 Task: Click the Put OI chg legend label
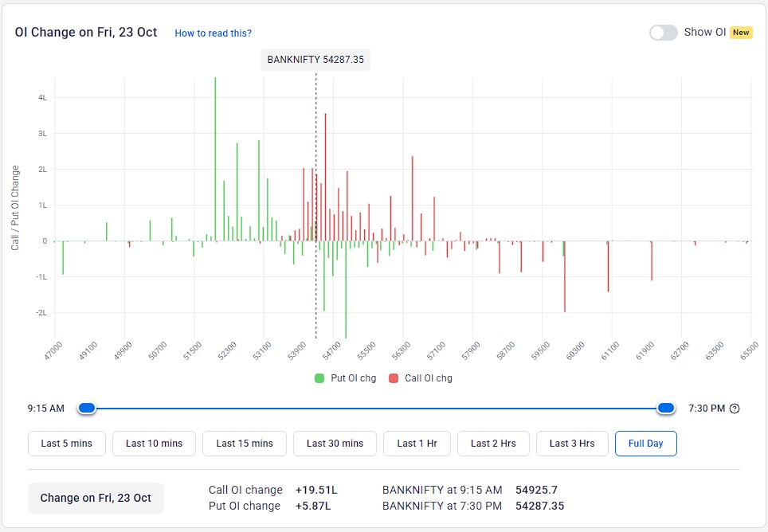click(x=353, y=378)
